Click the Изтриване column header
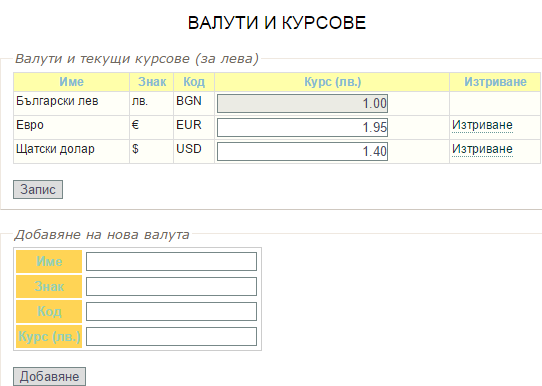Screen dimensions: 542x386 495,82
